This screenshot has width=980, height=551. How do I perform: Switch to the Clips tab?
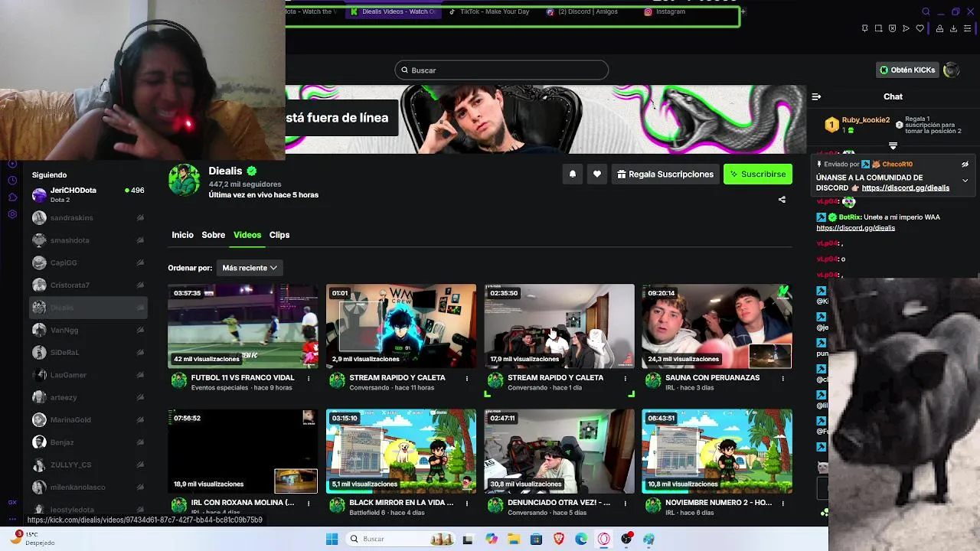coord(279,235)
